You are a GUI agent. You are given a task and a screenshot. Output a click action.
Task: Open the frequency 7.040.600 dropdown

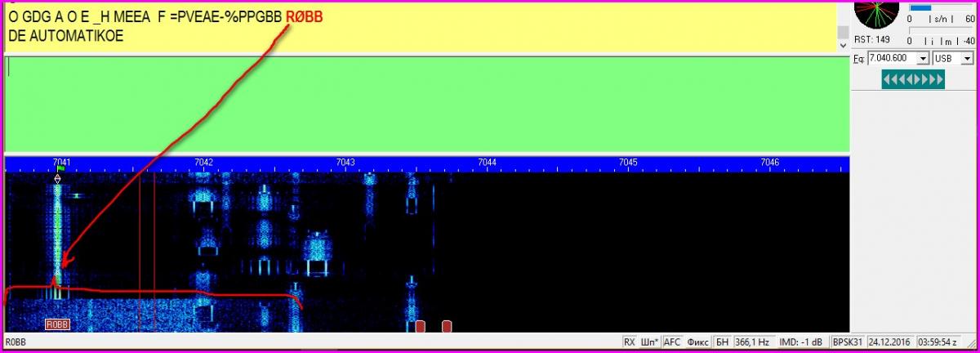tap(923, 59)
